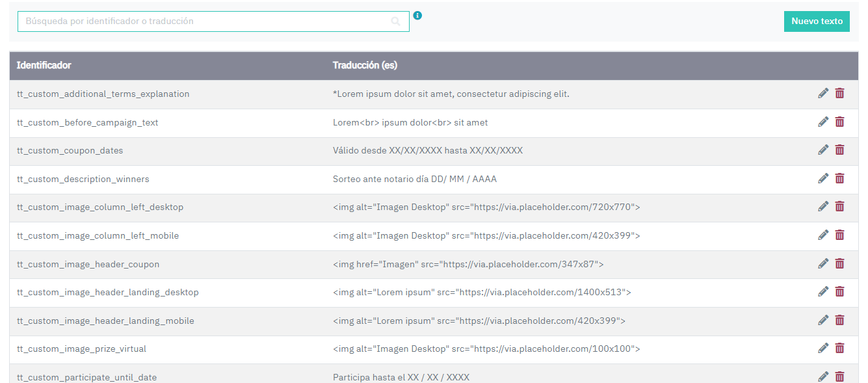The height and width of the screenshot is (383, 868).
Task: Delete the tt_custom_before_campaign_text entry
Action: tap(839, 122)
